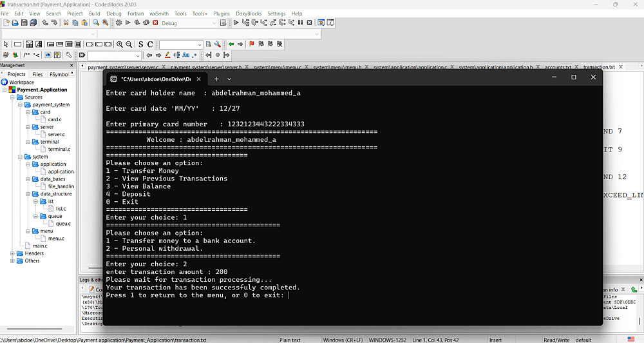This screenshot has width=644, height=343.
Task: Select the Workspace root node
Action: coord(21,83)
